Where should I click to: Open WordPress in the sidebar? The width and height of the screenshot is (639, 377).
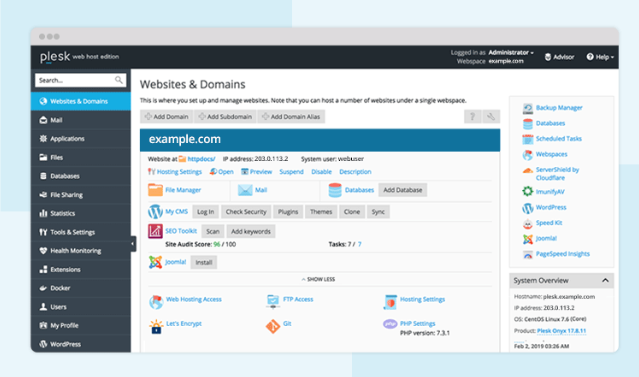[81, 344]
